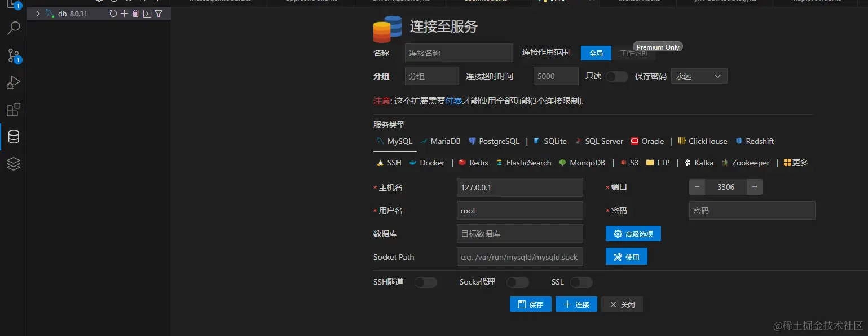Open the Database explorer view
868x336 pixels.
[x=14, y=137]
